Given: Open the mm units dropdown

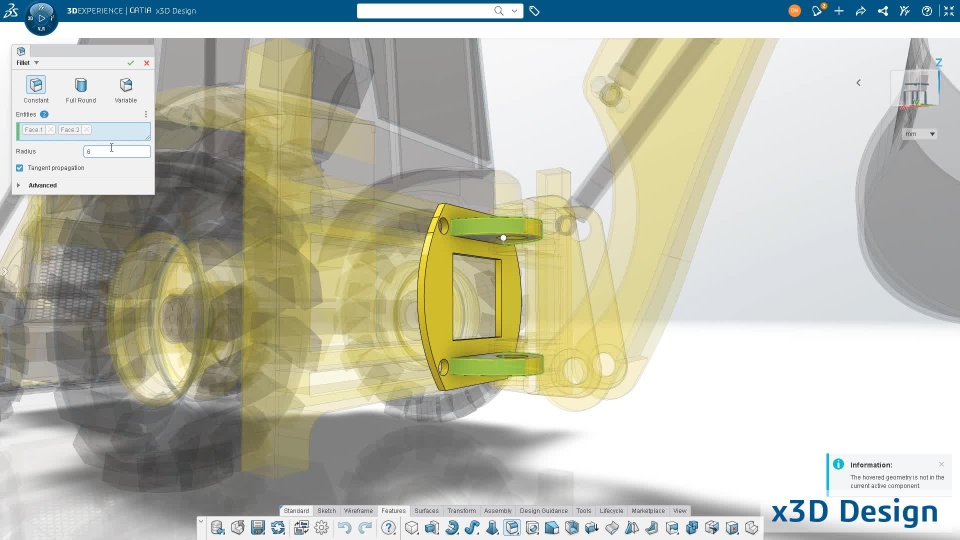Looking at the screenshot, I should [920, 134].
